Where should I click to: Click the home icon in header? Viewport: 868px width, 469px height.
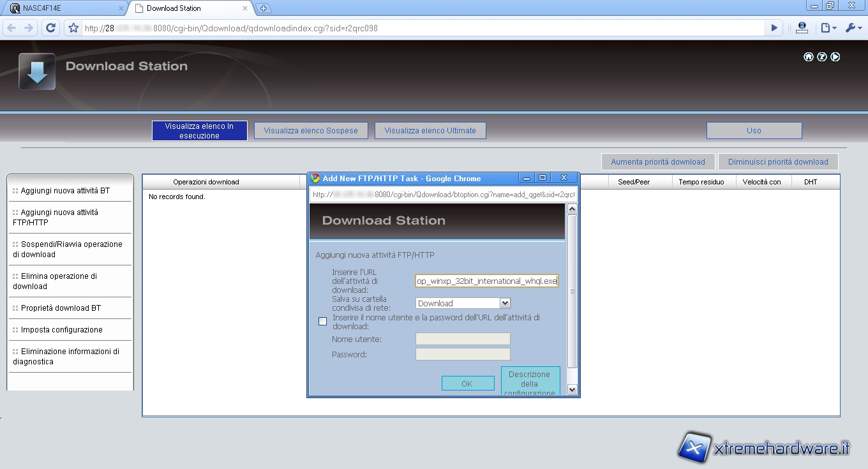pyautogui.click(x=808, y=57)
